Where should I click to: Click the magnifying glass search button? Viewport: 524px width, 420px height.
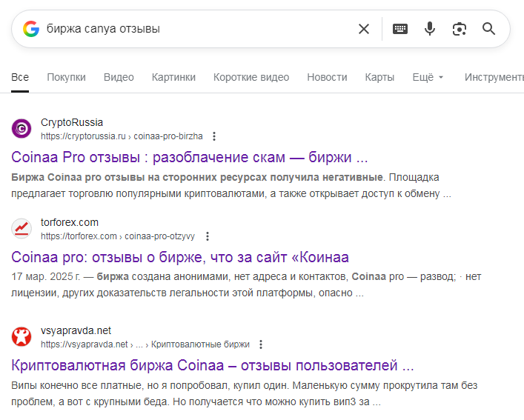(x=489, y=29)
